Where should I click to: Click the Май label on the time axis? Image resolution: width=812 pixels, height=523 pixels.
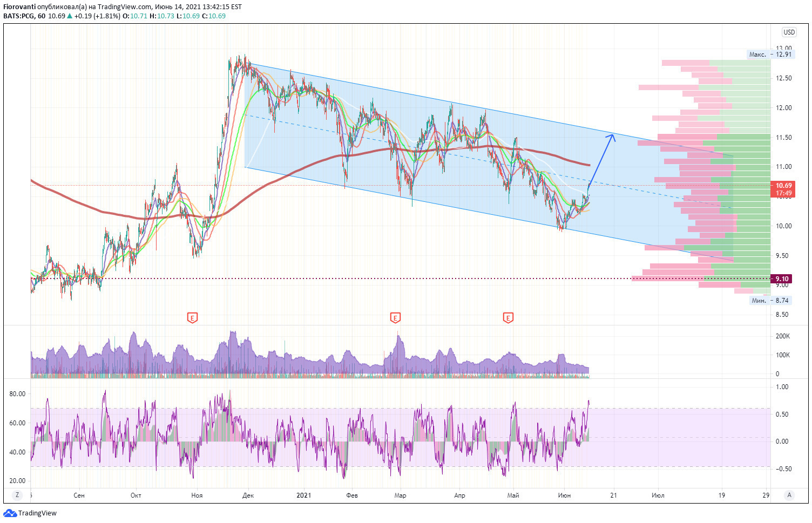[x=513, y=495]
